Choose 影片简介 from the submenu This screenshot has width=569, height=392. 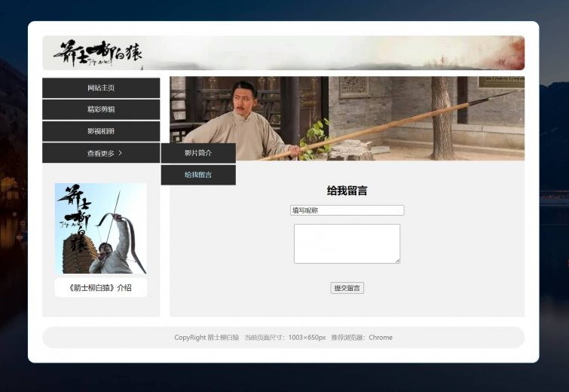pos(198,153)
